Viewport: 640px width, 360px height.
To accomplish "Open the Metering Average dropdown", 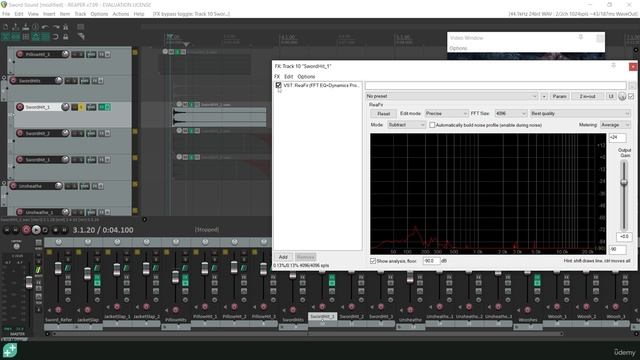I will coord(615,125).
